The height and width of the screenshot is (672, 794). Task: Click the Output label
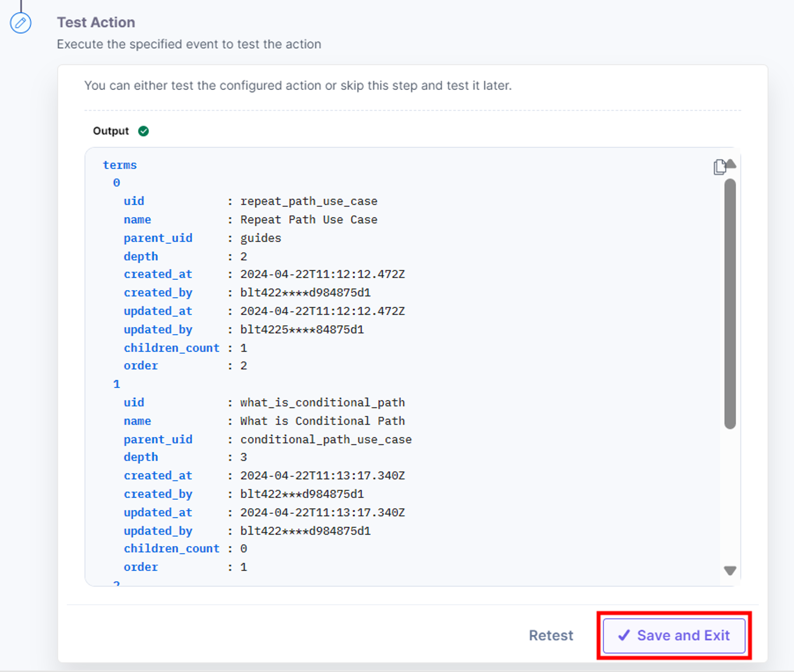point(111,131)
